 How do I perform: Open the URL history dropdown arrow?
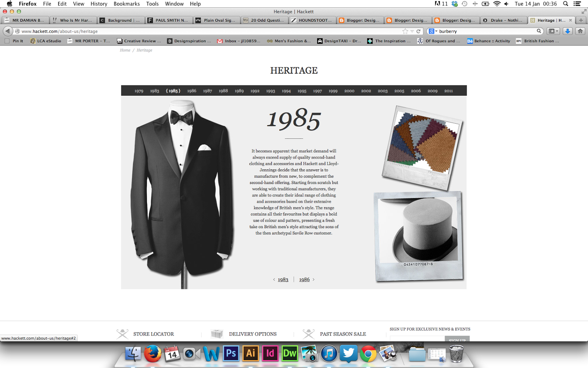(x=412, y=31)
